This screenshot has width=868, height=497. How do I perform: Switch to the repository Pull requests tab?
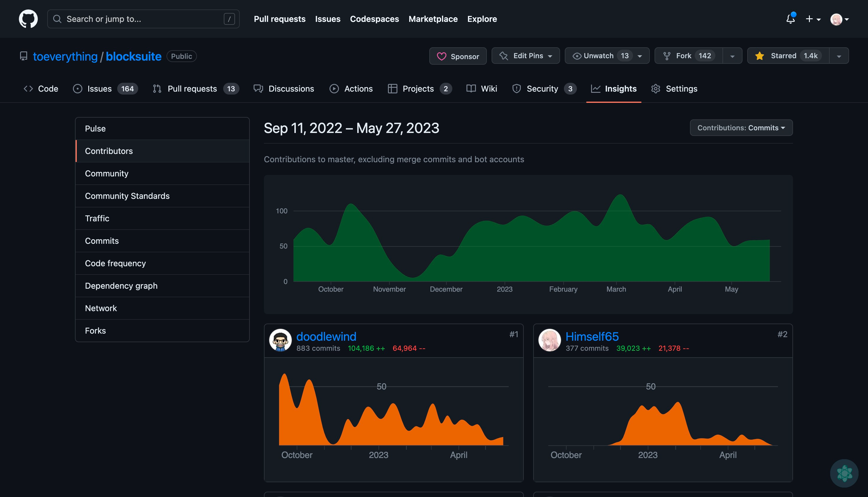tap(196, 89)
